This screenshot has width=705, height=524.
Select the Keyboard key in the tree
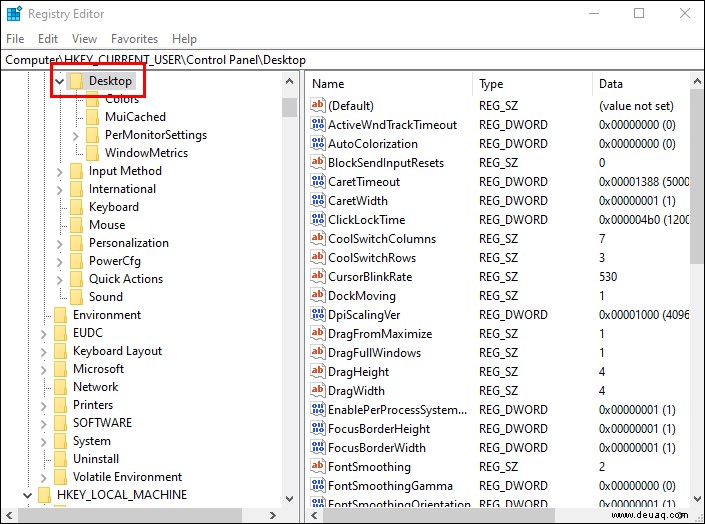114,207
